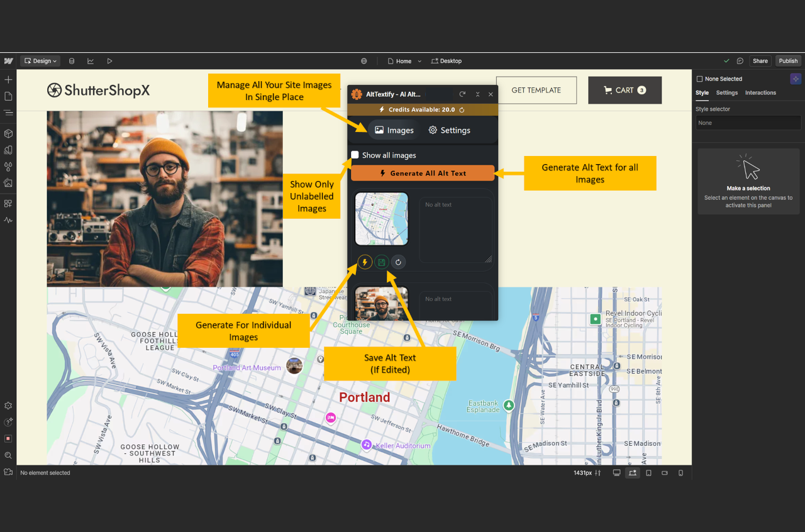The width and height of the screenshot is (805, 532).
Task: Save alt text for the map image
Action: click(x=381, y=262)
